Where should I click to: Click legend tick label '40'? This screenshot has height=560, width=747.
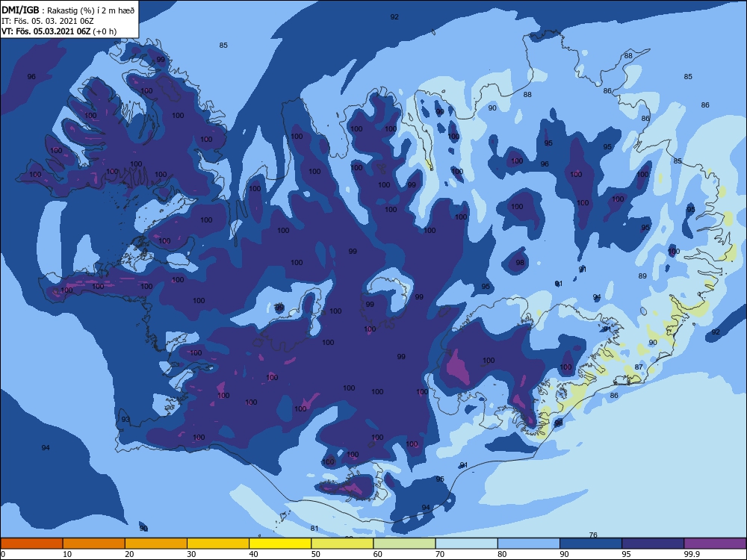click(x=254, y=554)
